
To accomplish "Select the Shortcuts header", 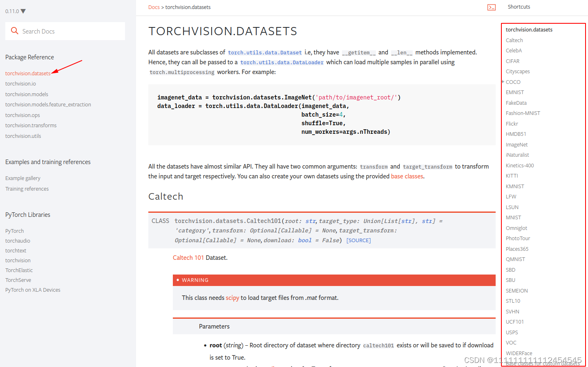I will 519,7.
